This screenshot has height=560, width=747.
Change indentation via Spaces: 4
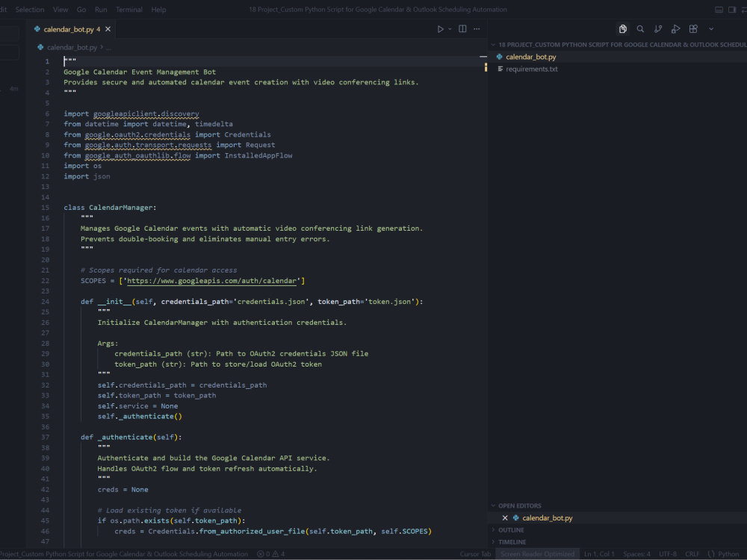pos(636,554)
